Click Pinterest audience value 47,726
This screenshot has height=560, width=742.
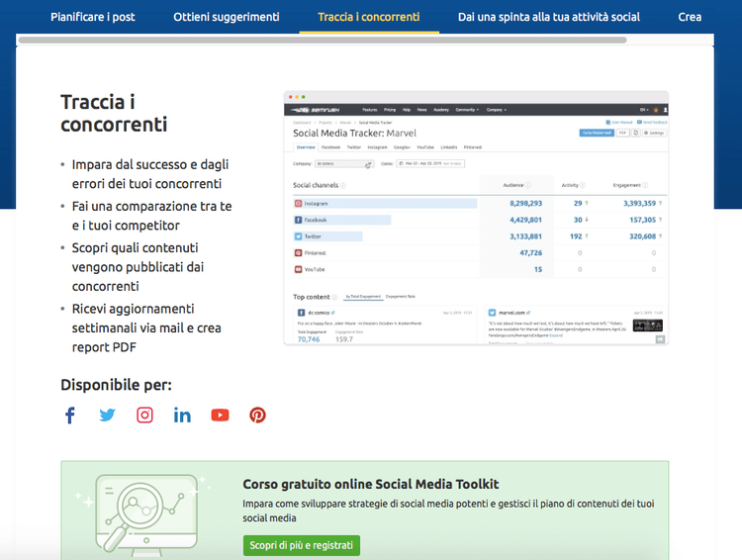[x=531, y=252]
